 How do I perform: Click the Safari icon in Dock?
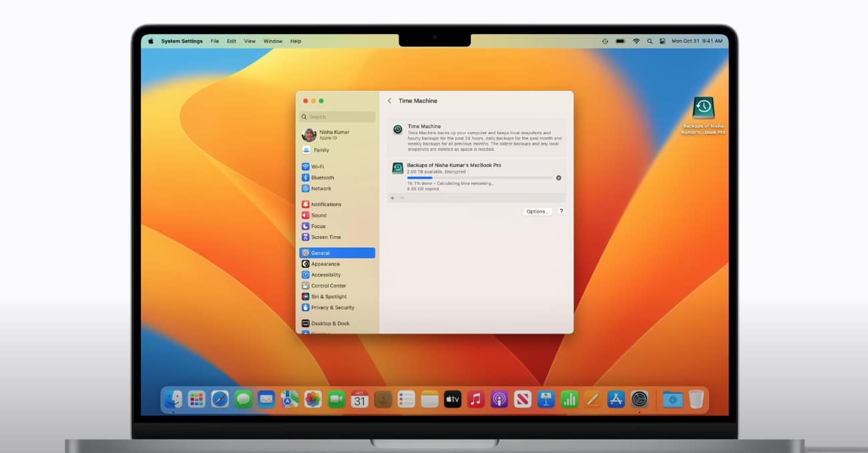pos(220,399)
